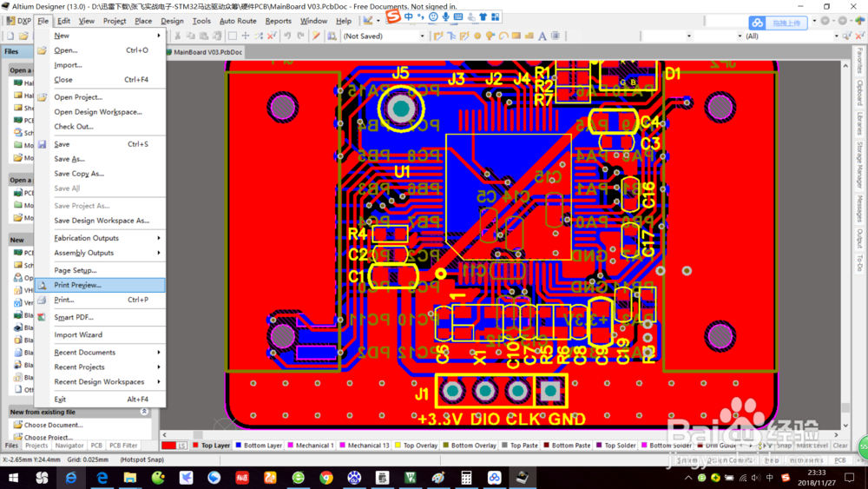Screen dimensions: 868x489
Task: Click the interactive routing tool icon
Action: [x=438, y=36]
